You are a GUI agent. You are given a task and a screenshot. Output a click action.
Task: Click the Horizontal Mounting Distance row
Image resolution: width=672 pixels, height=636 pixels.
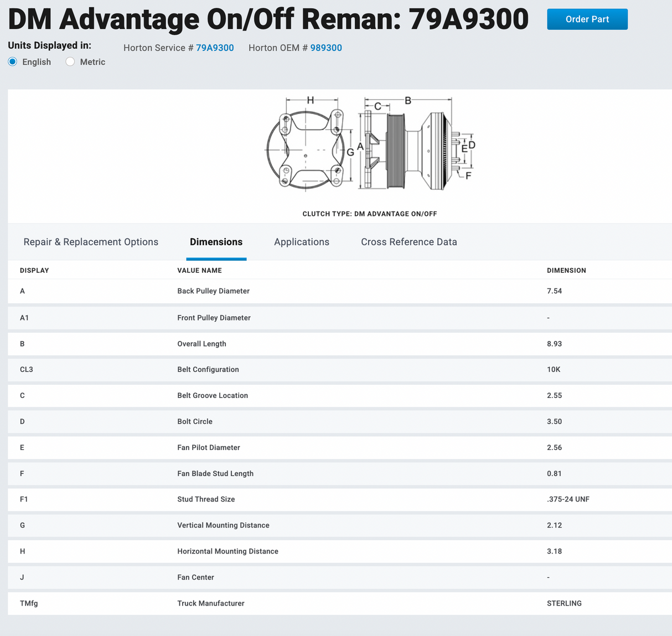click(228, 551)
